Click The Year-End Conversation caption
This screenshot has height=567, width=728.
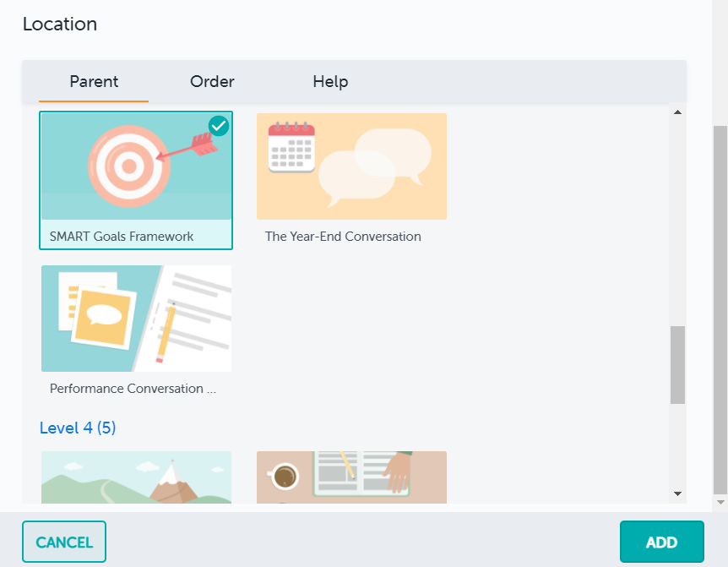point(343,237)
